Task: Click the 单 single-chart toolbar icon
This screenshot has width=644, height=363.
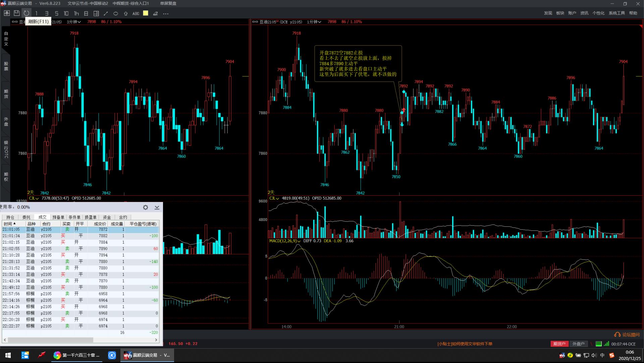Action: [x=7, y=13]
